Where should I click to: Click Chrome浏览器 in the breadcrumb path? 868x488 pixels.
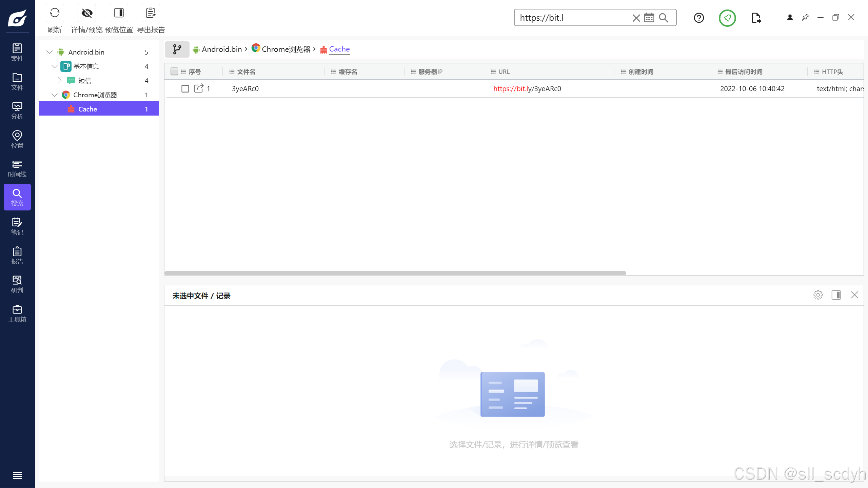tap(285, 49)
